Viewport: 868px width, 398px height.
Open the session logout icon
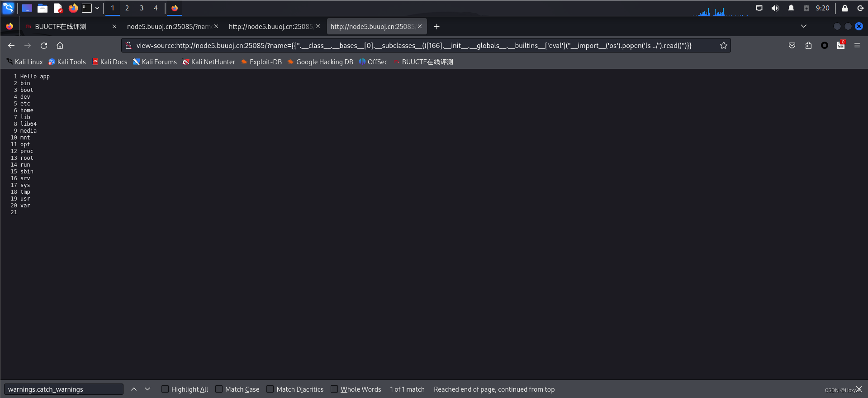(x=860, y=8)
